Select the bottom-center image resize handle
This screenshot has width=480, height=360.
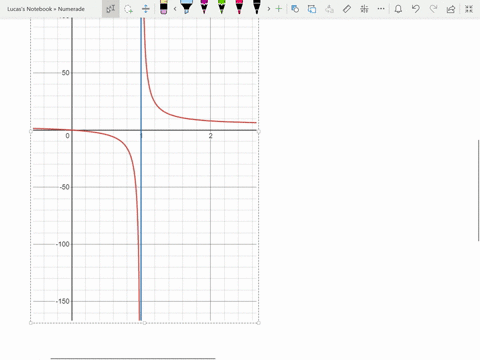click(144, 323)
